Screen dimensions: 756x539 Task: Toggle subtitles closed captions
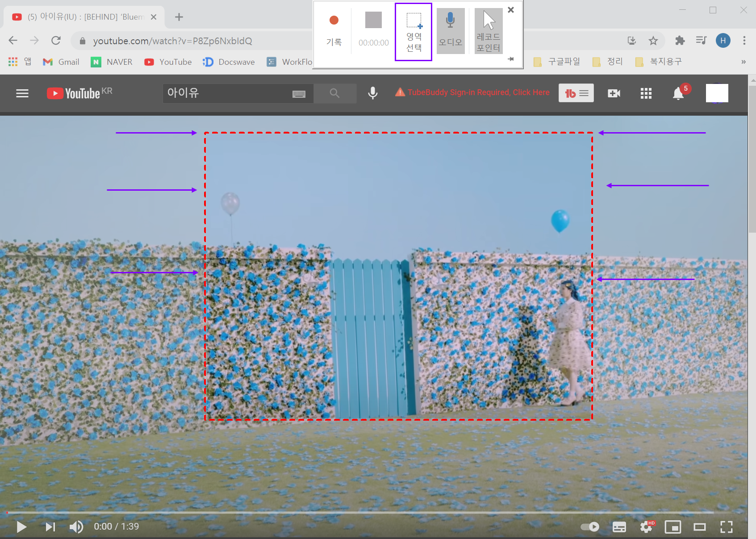pyautogui.click(x=619, y=527)
